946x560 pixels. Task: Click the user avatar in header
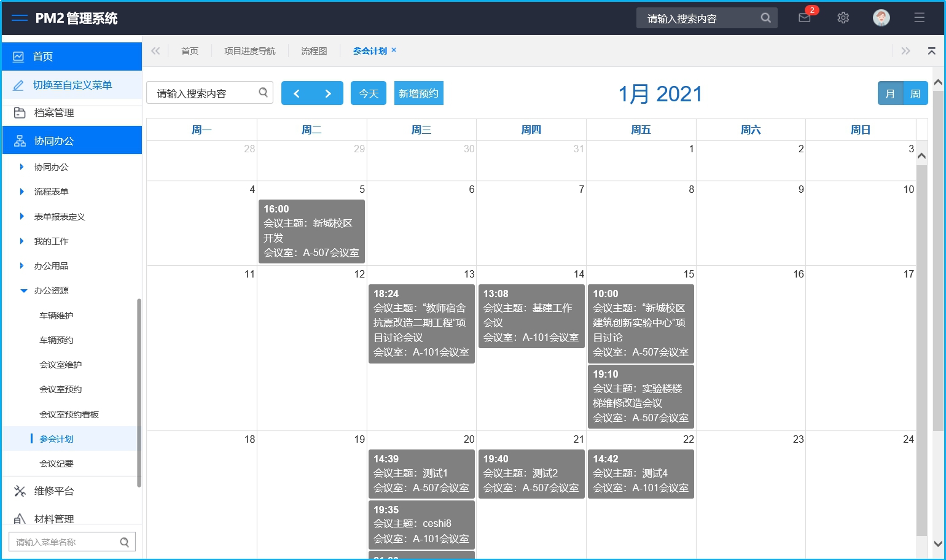881,18
